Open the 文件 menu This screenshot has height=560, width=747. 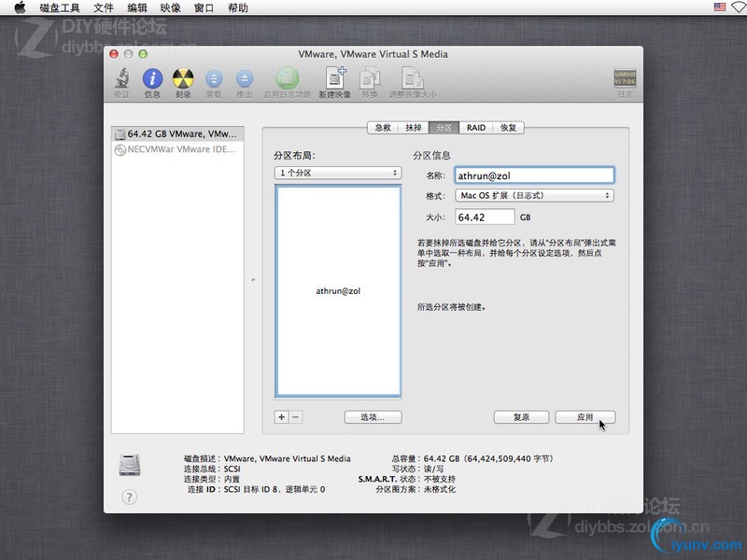point(104,7)
